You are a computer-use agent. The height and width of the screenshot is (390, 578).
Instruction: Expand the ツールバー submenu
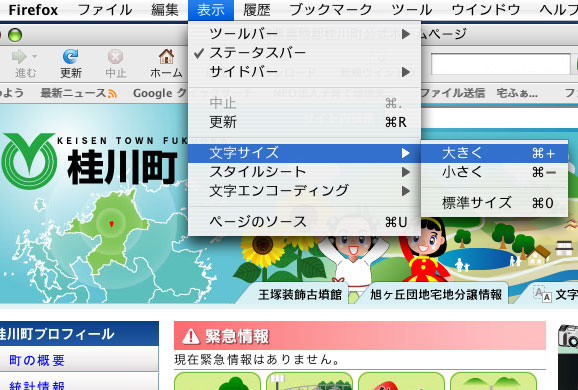(x=304, y=34)
